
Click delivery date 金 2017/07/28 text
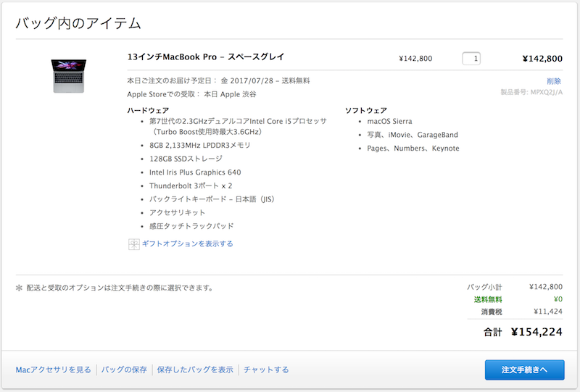pos(246,80)
